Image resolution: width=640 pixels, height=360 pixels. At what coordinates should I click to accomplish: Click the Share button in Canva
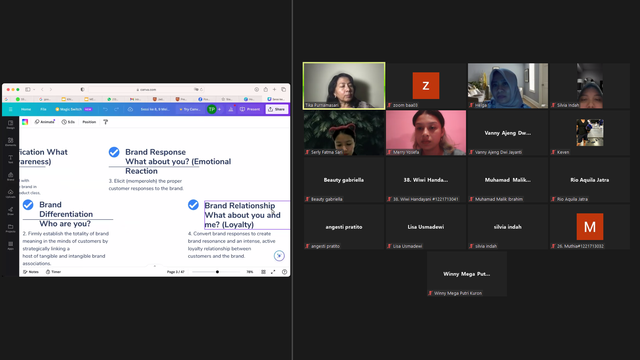(x=277, y=109)
